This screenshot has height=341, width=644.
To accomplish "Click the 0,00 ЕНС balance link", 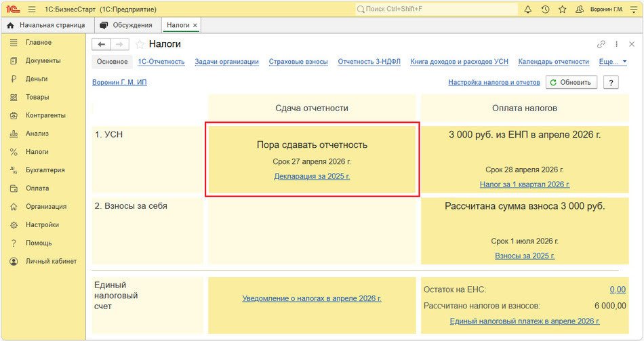I will click(618, 289).
